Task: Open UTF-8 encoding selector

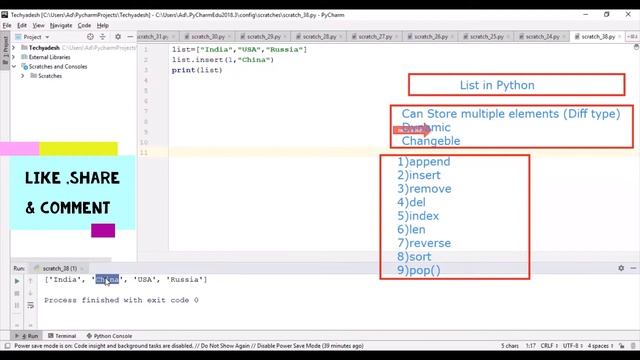Action: click(572, 346)
